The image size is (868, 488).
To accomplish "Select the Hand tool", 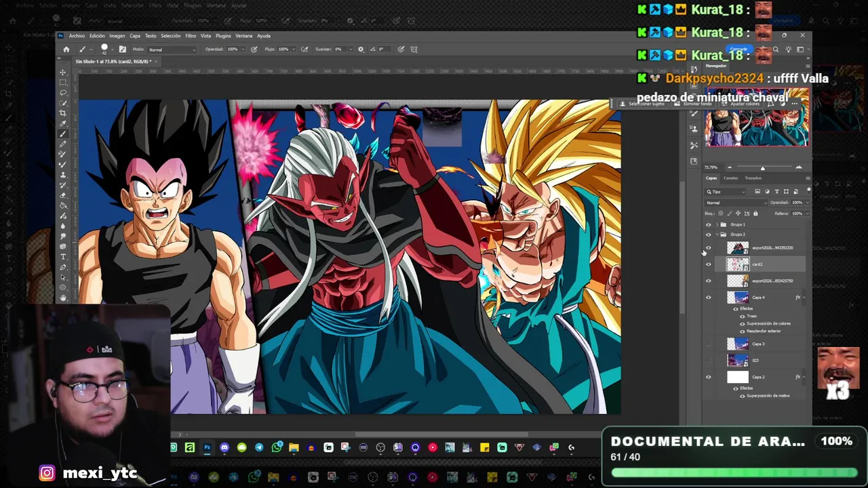I will [x=63, y=298].
